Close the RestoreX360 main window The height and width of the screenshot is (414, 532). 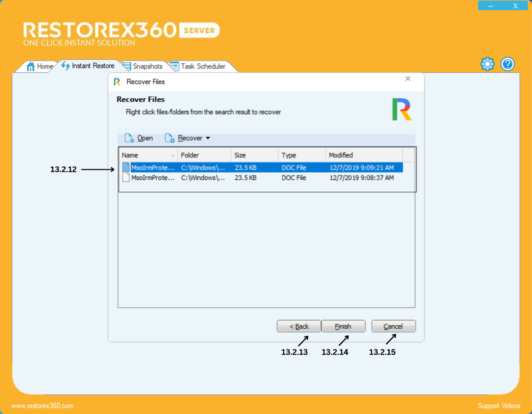[515, 6]
